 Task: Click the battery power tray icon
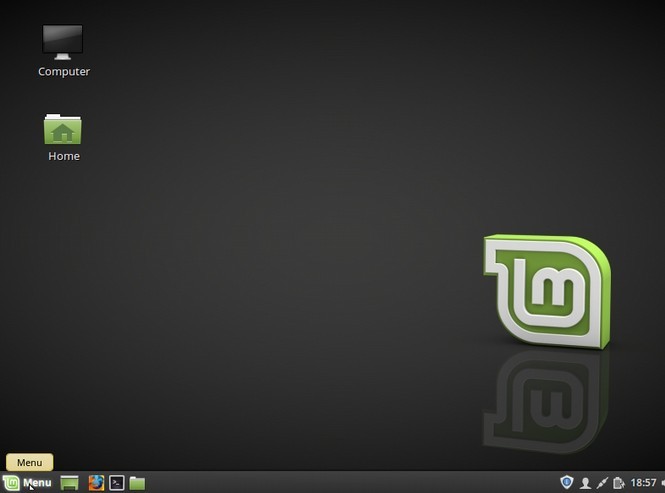point(619,483)
